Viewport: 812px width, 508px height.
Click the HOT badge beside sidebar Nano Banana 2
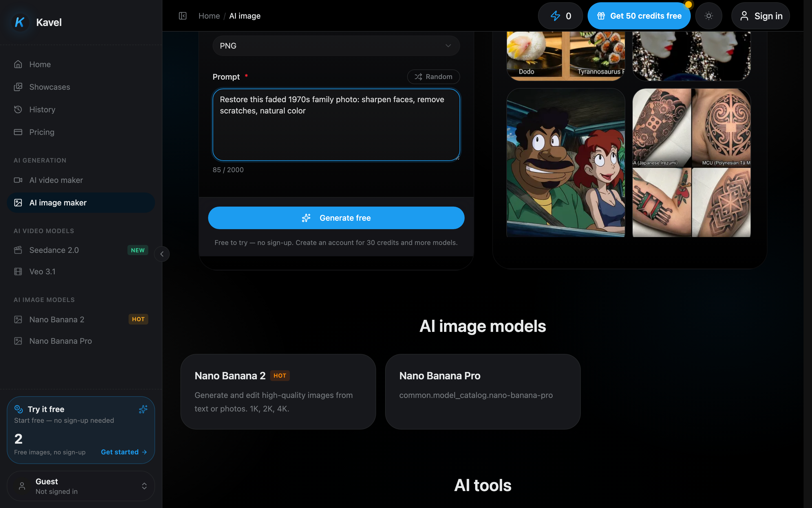coord(138,319)
